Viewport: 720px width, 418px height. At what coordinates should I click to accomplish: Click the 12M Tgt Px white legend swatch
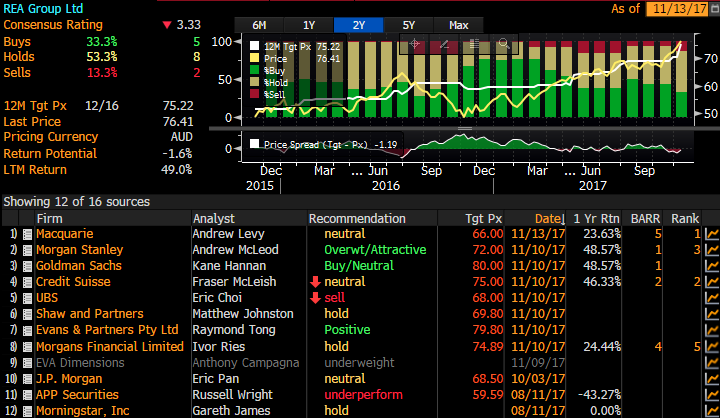tap(254, 46)
